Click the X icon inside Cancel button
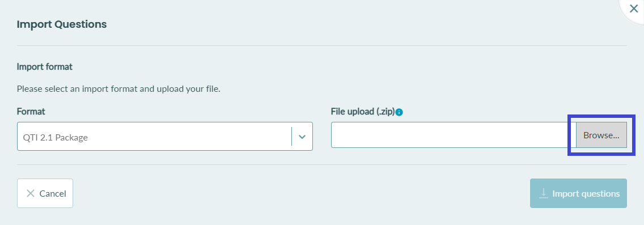Viewport: 644px width, 225px height. [31, 193]
